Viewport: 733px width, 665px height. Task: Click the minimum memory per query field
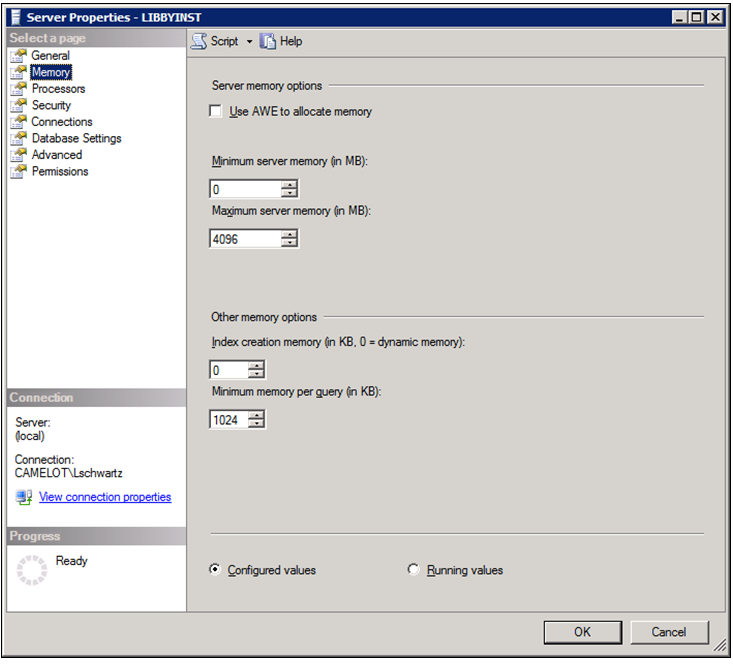(229, 420)
